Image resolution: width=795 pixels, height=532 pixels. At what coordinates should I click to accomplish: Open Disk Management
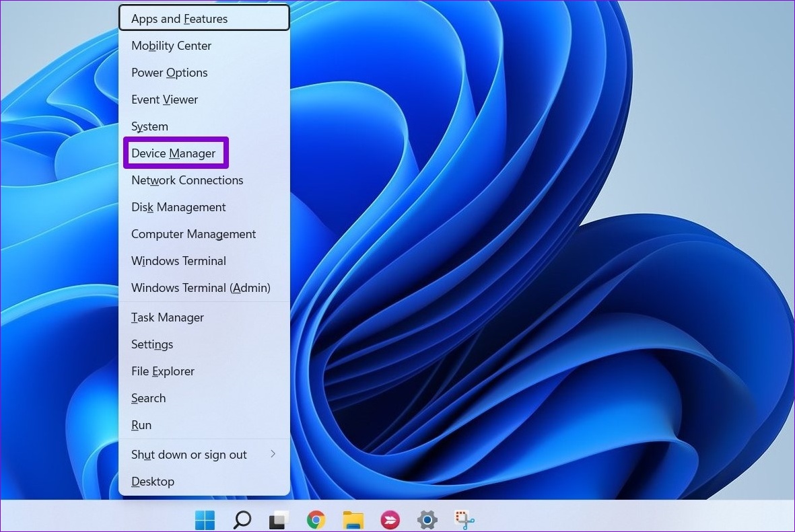tap(178, 207)
